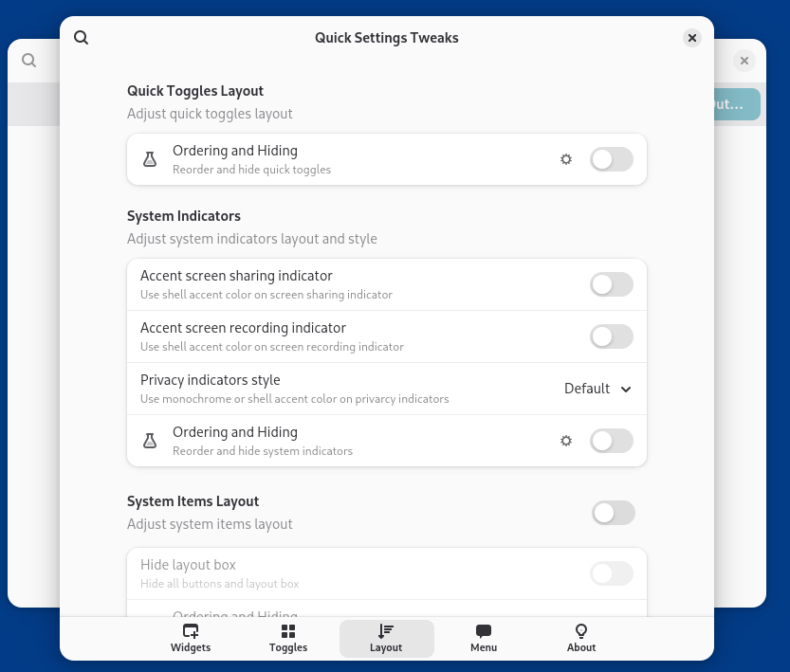Switch to the Toggles tab

click(x=288, y=638)
